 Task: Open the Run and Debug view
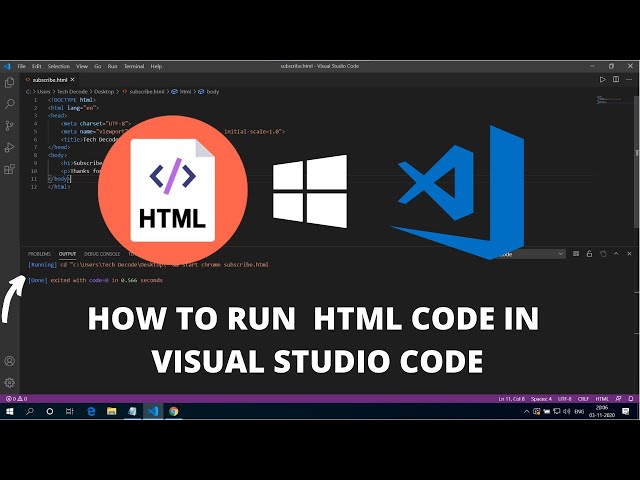click(x=9, y=147)
